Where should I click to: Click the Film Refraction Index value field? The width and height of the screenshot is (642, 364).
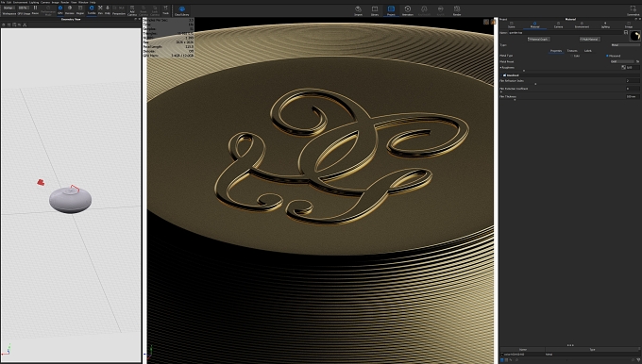(x=633, y=80)
